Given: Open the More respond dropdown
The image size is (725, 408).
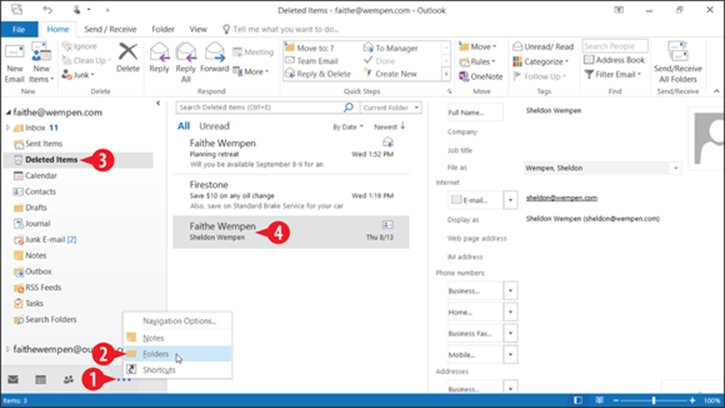Looking at the screenshot, I should point(251,72).
